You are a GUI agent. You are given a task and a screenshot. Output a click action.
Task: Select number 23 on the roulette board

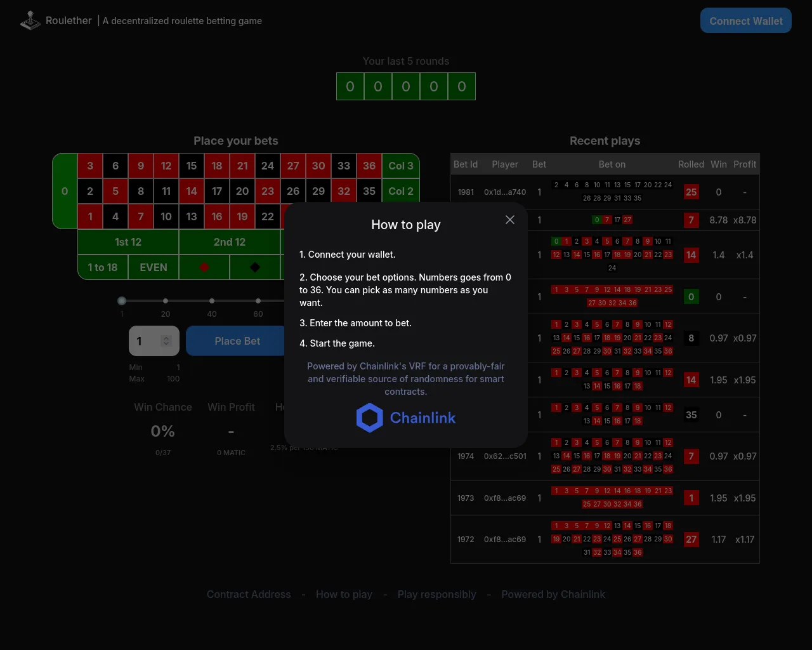click(x=268, y=191)
